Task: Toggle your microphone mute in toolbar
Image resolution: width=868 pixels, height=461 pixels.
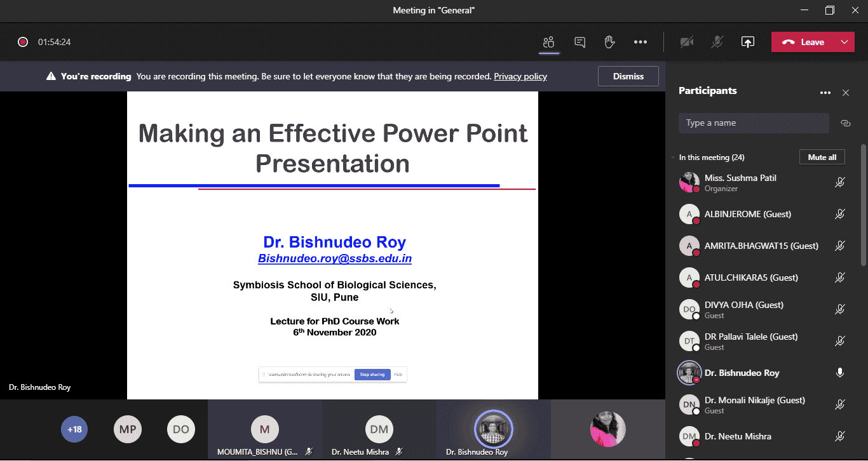Action: tap(717, 42)
